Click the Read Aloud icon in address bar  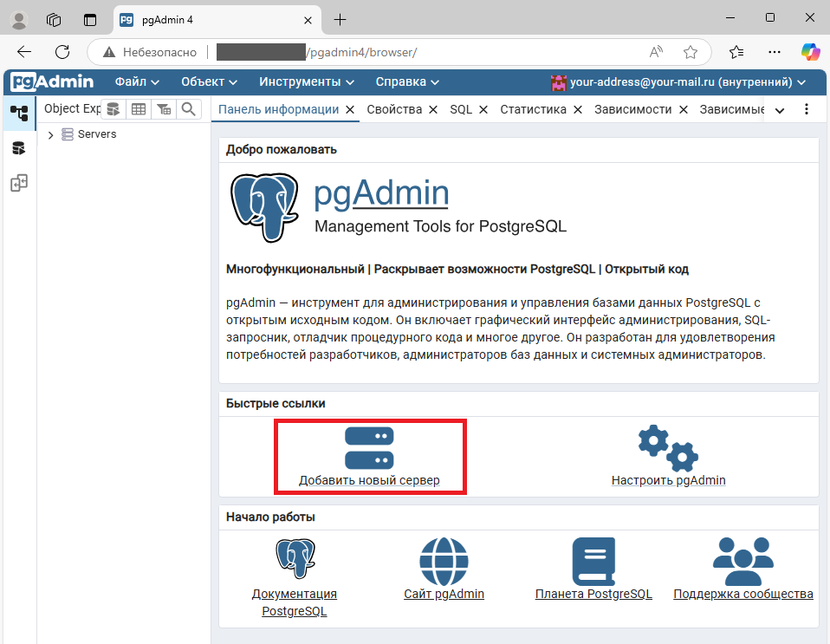tap(657, 52)
